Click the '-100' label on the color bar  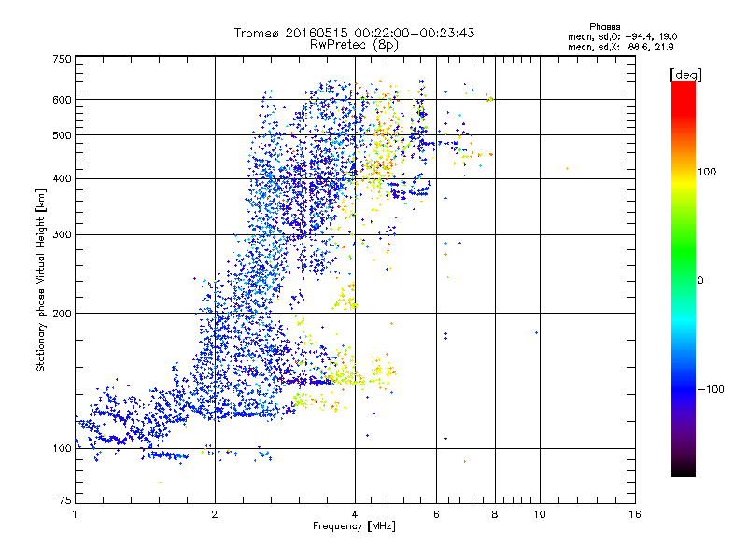(711, 389)
